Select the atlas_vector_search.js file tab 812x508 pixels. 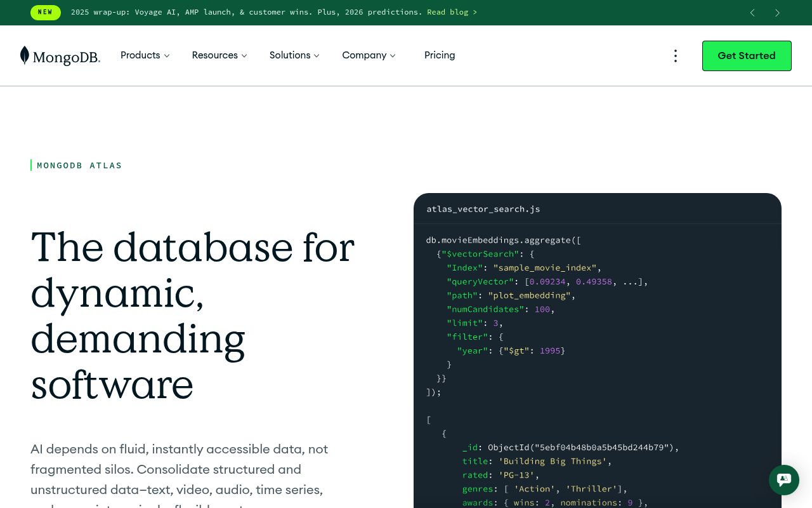pyautogui.click(x=483, y=209)
